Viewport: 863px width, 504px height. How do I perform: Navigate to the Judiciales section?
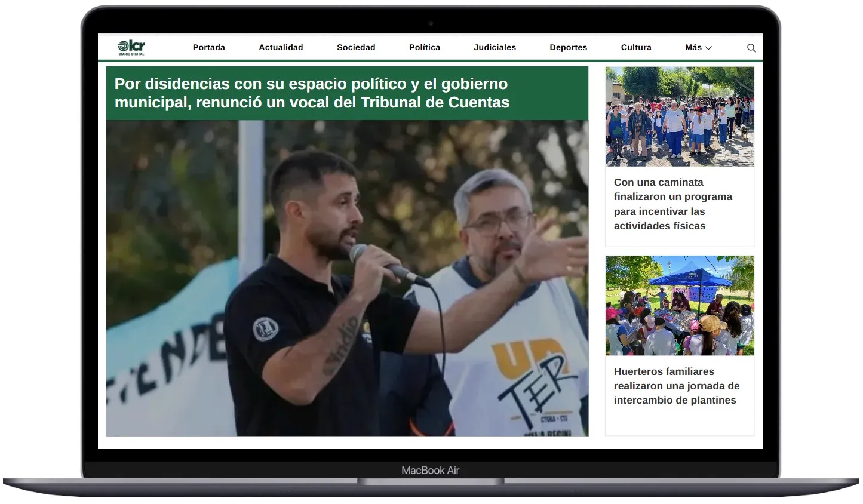tap(495, 48)
